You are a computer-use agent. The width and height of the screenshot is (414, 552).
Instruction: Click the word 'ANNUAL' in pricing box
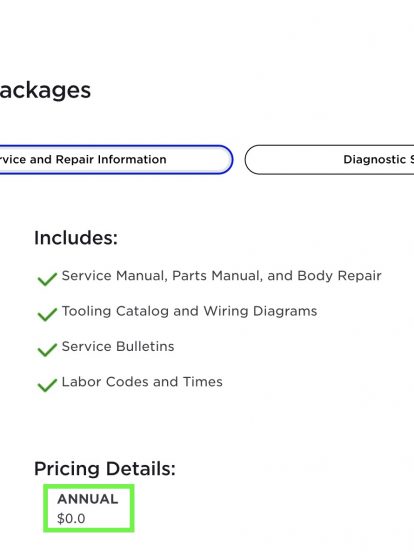[88, 499]
